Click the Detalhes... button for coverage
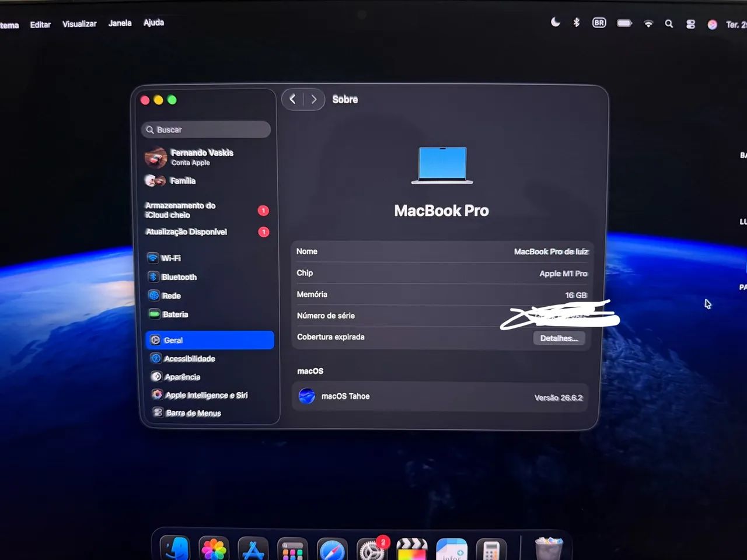 pyautogui.click(x=558, y=338)
